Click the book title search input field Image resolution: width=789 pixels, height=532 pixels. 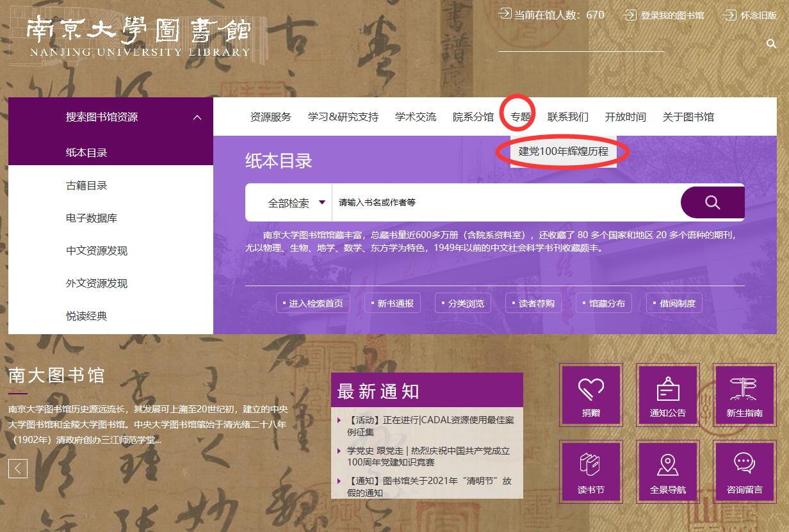[x=506, y=202]
